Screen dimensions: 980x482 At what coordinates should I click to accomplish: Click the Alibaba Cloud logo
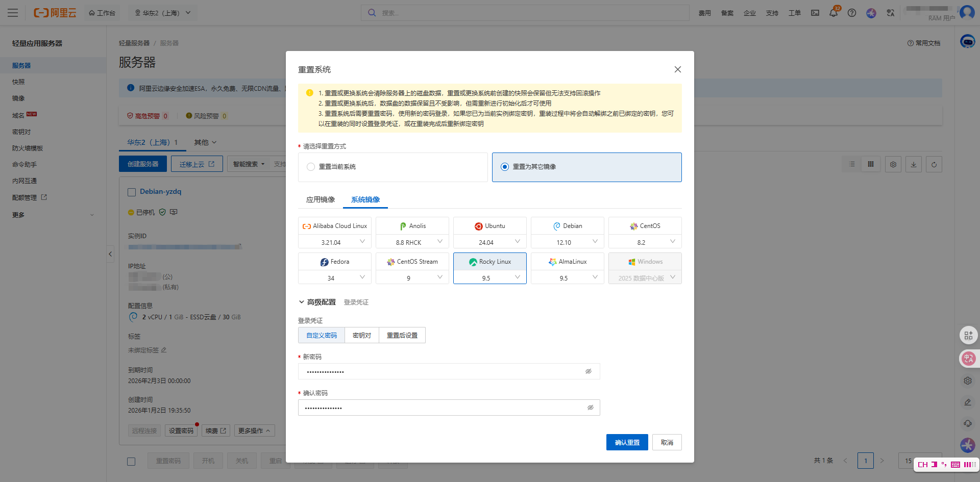coord(55,13)
